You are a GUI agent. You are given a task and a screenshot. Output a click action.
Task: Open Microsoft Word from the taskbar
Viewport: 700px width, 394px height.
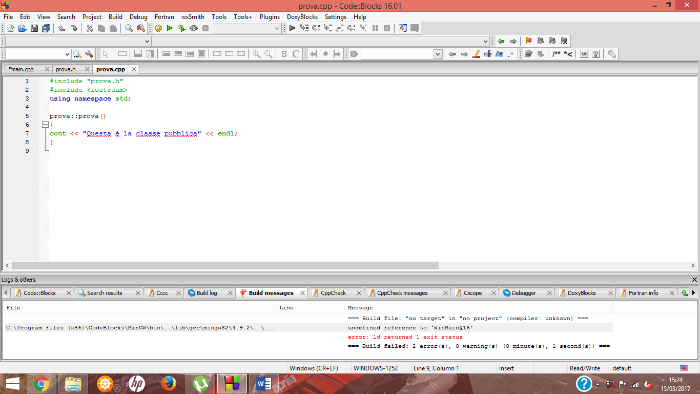pyautogui.click(x=263, y=384)
